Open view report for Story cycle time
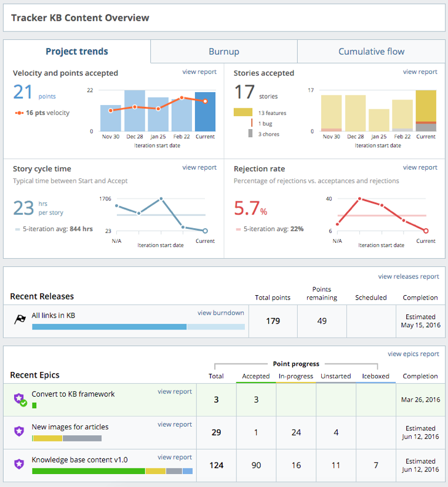 [199, 167]
